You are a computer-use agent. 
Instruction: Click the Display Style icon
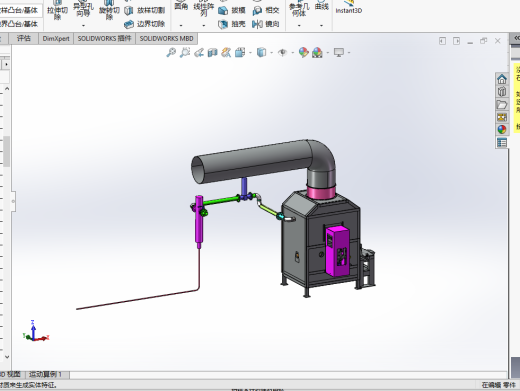(x=262, y=52)
